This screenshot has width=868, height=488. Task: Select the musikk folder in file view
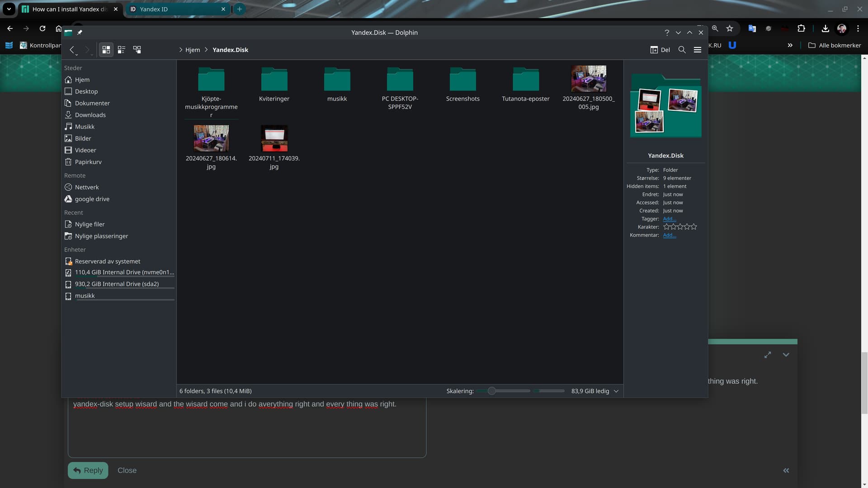click(337, 84)
